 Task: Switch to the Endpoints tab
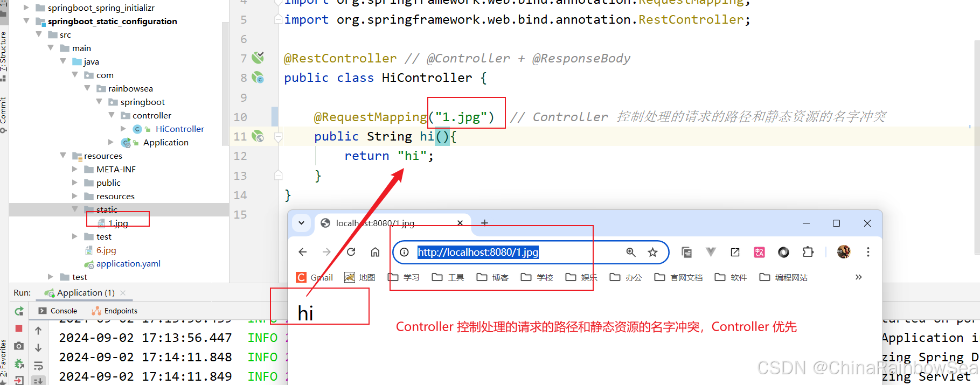[120, 311]
